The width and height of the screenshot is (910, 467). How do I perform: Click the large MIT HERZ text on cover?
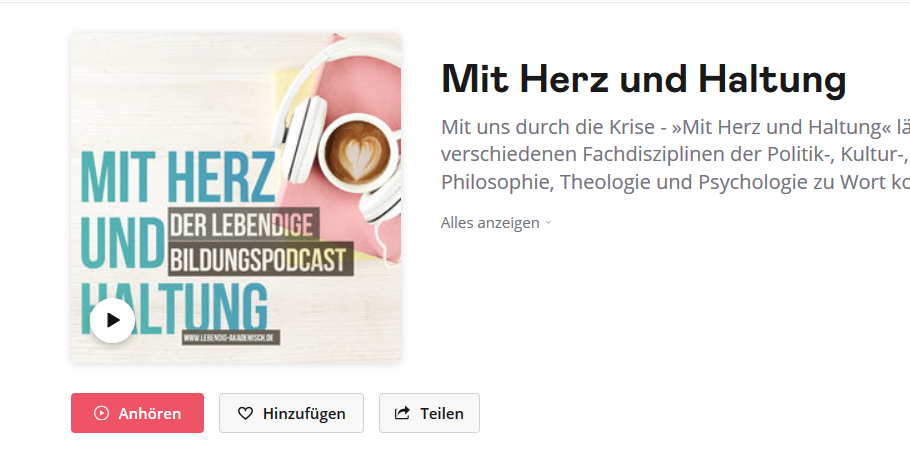(178, 177)
